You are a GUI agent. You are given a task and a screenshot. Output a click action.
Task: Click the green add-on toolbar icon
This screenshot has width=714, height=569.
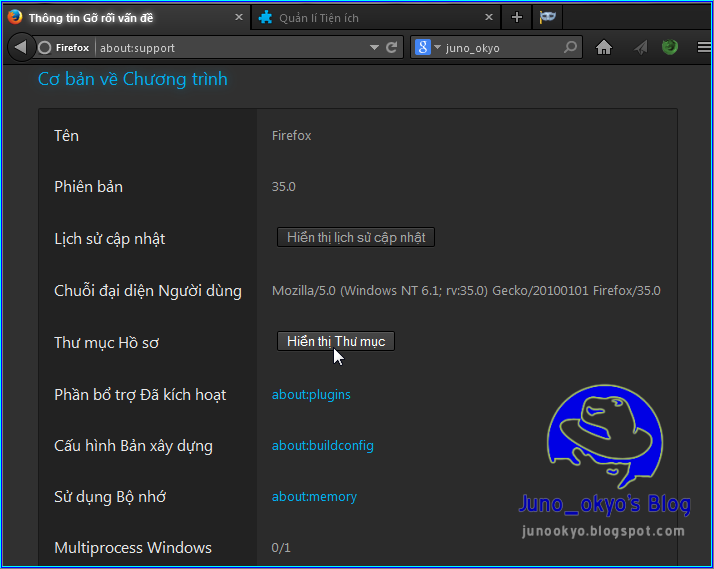click(670, 47)
